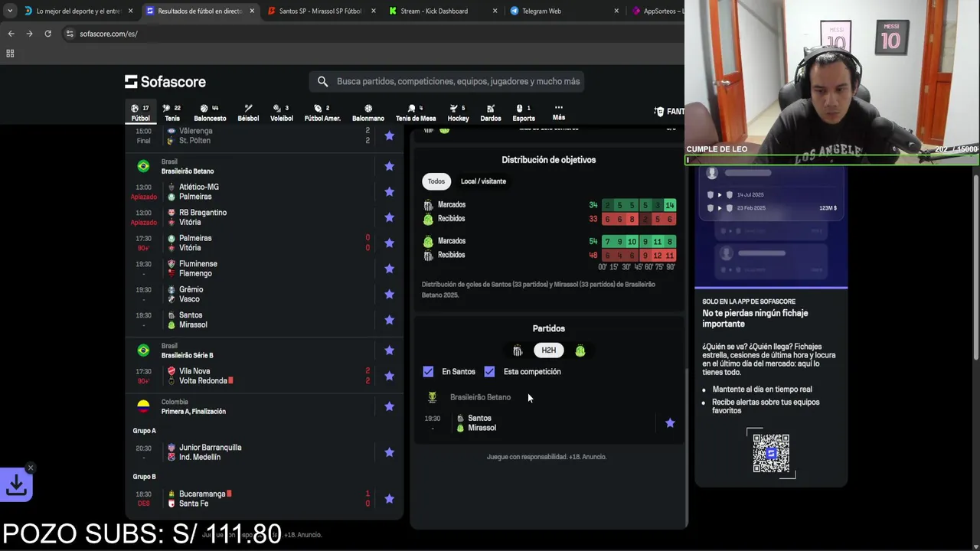This screenshot has width=980, height=551.
Task: Open the Hockey sport category
Action: click(458, 112)
